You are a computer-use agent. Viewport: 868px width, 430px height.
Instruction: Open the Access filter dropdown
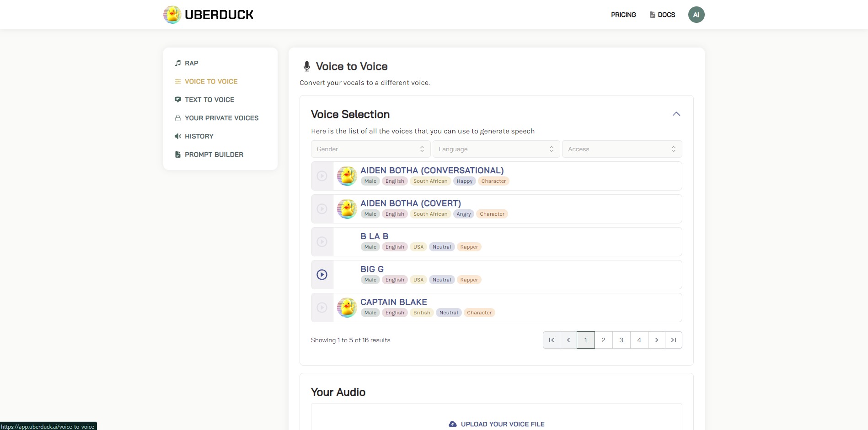click(622, 149)
